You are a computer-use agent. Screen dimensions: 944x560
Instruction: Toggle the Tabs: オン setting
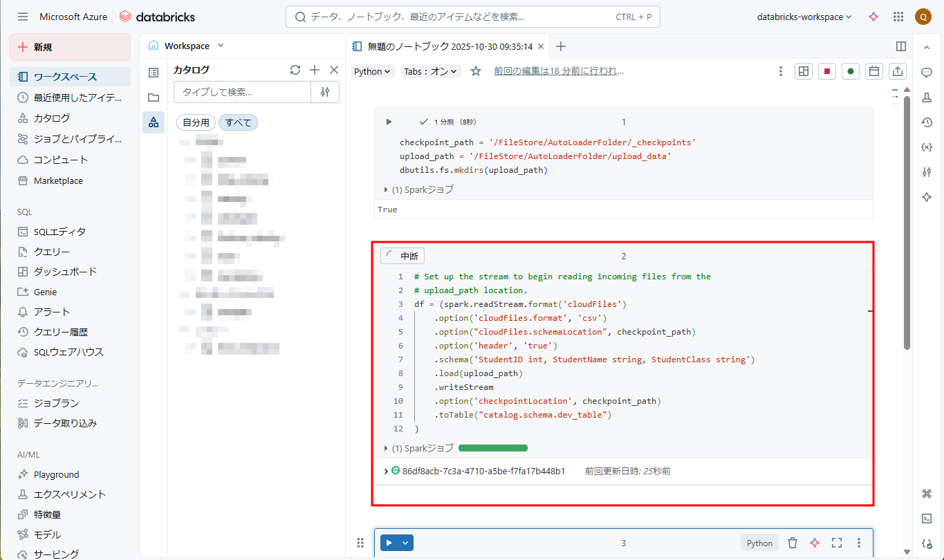(x=432, y=71)
